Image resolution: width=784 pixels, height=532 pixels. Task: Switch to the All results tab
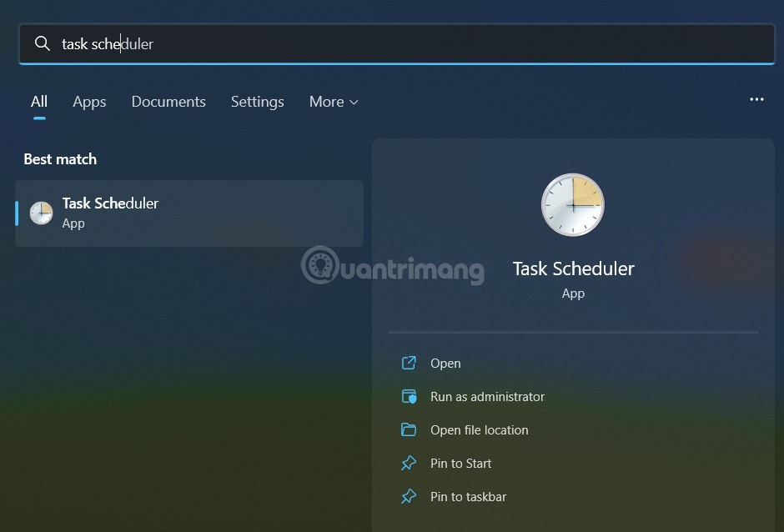coord(38,101)
